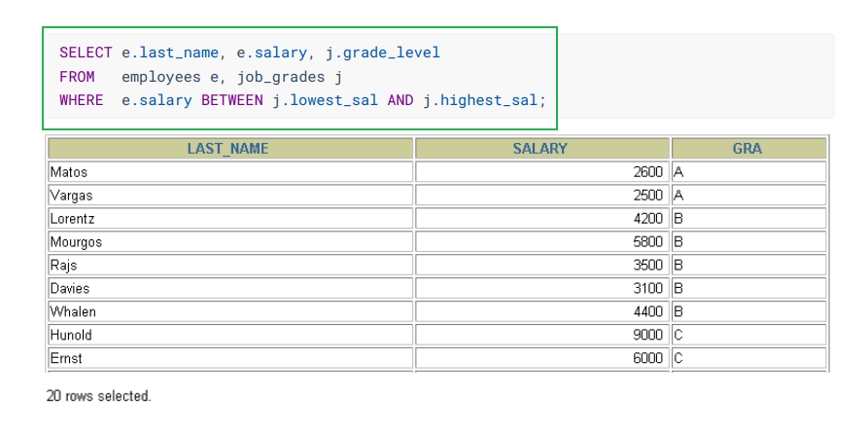Select the Lorentz last name cell
This screenshot has height=432, width=868.
230,218
